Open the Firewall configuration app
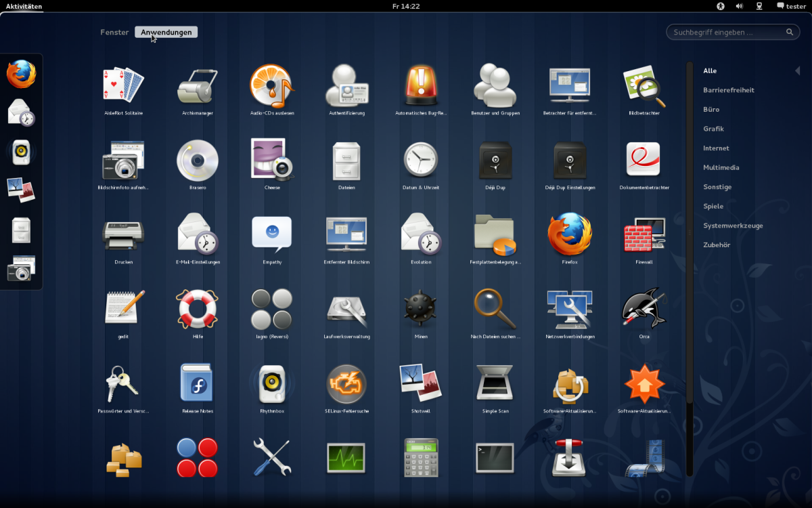The width and height of the screenshot is (812, 508). pyautogui.click(x=644, y=235)
